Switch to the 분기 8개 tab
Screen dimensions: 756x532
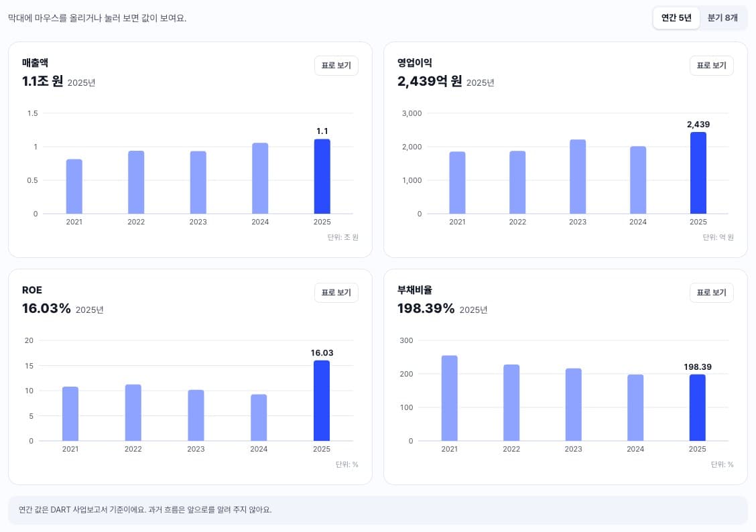point(722,18)
